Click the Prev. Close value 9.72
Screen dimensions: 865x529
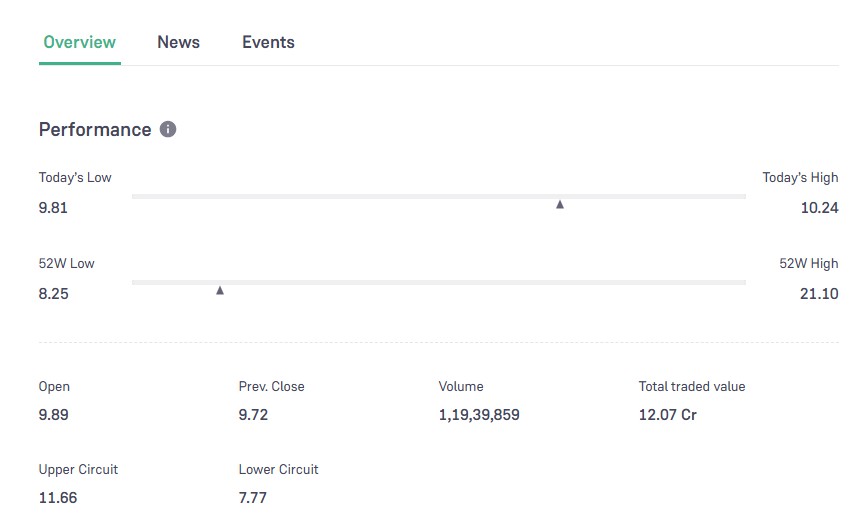point(253,414)
